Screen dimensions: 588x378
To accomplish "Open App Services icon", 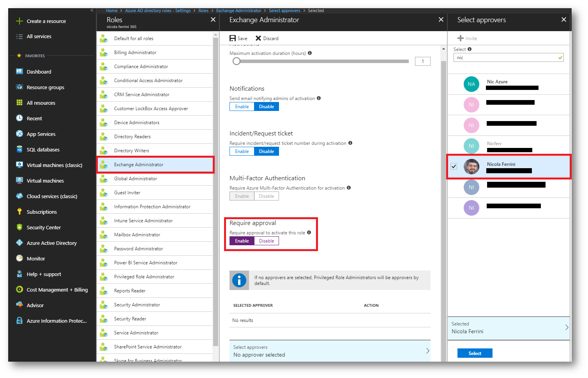I will coord(19,134).
